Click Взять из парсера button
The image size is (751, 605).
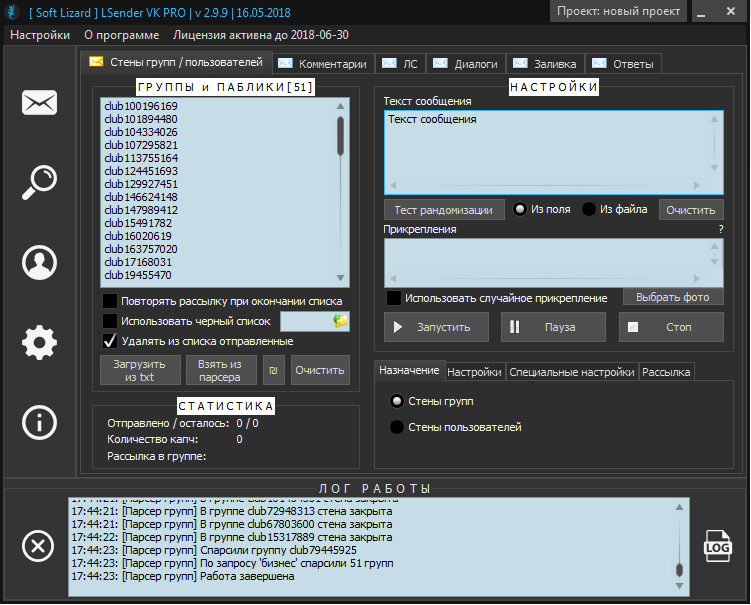click(221, 370)
